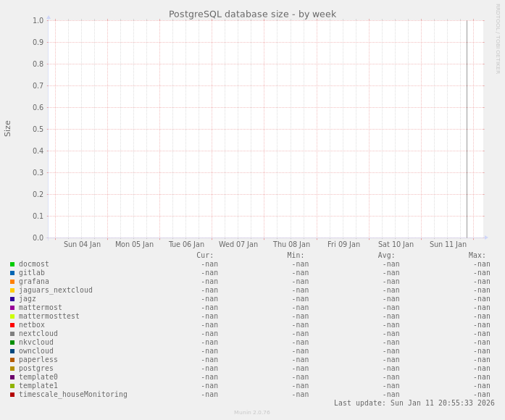This screenshot has width=505, height=420.
Task: Click the nextcloud legend label
Action: pos(38,334)
